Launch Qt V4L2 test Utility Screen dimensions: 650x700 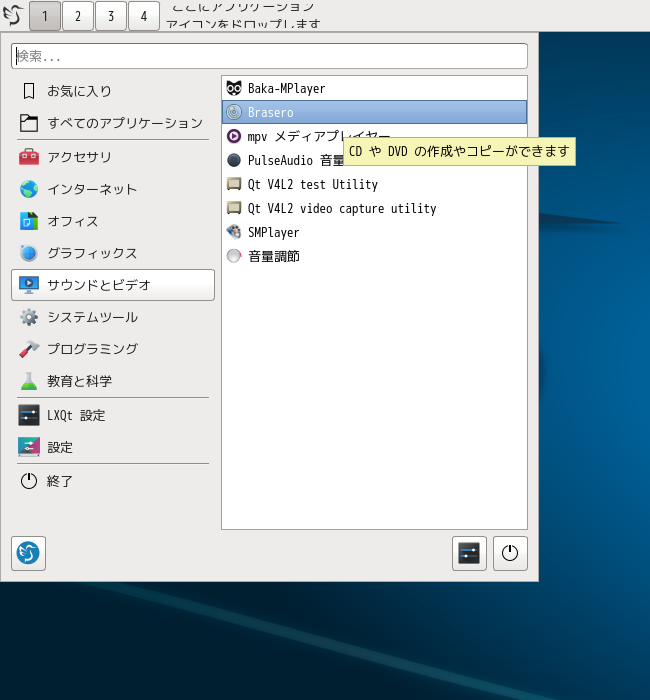pos(374,184)
